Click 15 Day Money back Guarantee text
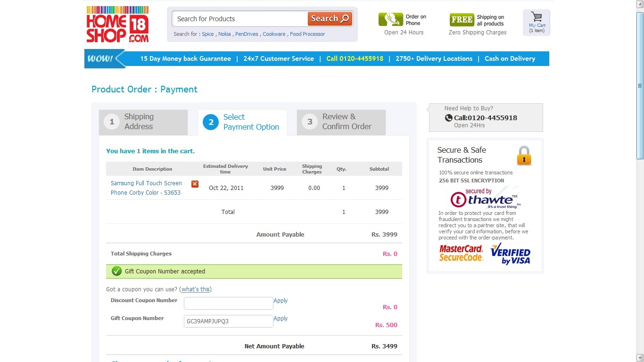Image resolution: width=644 pixels, height=362 pixels. pos(185,59)
